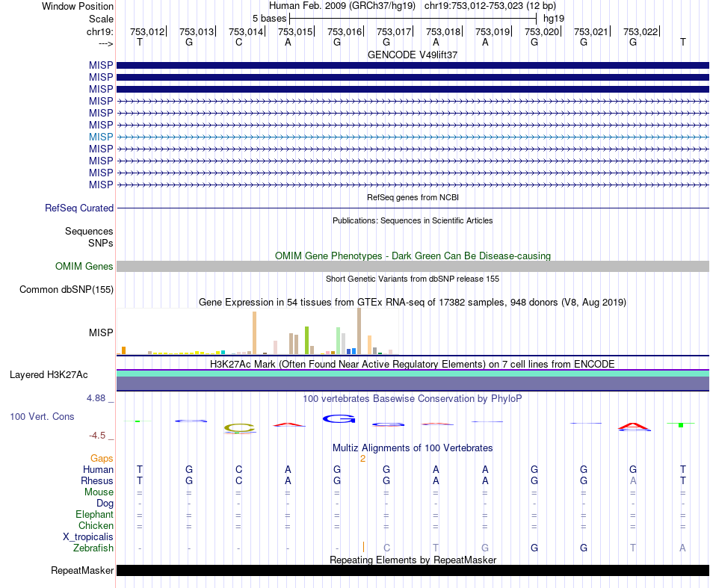This screenshot has height=588, width=710.
Task: Click the Common dbSNP(155) track label
Action: [x=66, y=289]
